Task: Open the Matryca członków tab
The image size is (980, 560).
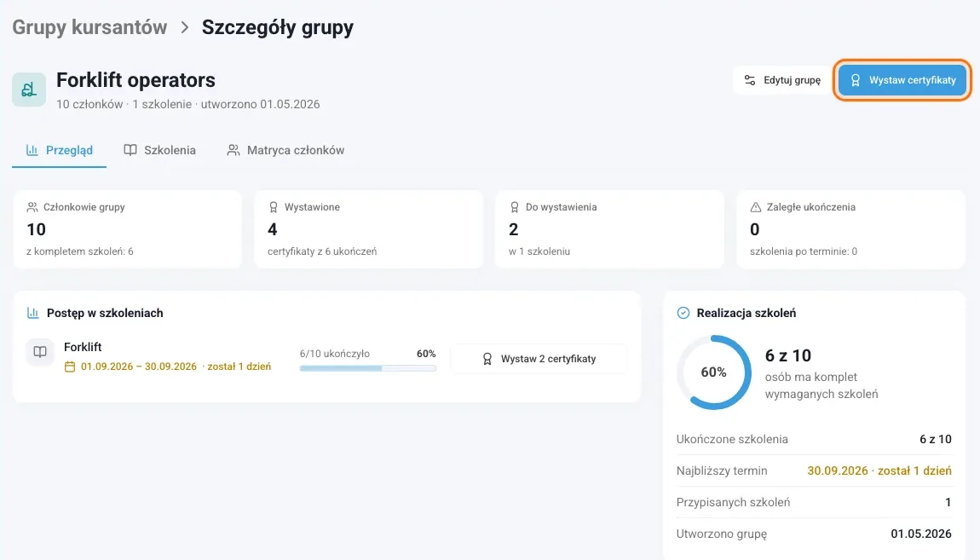Action: [285, 150]
